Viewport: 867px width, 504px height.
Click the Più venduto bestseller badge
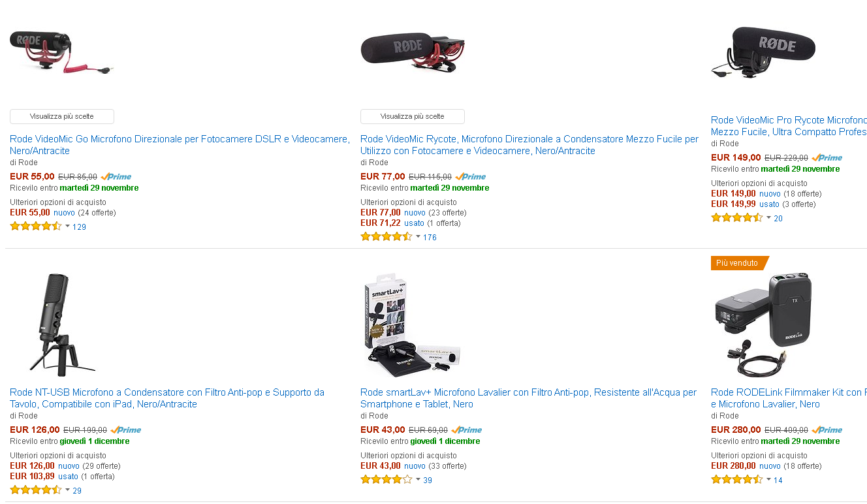point(738,263)
